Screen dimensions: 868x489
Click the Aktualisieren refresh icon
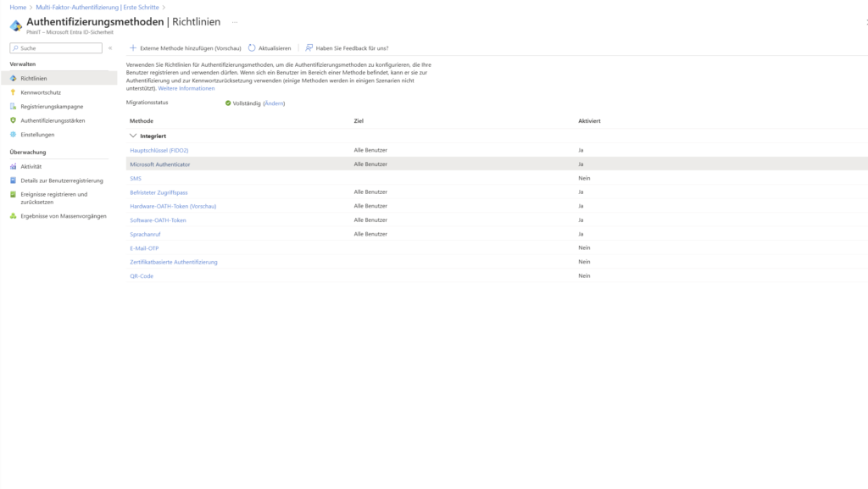pyautogui.click(x=252, y=48)
